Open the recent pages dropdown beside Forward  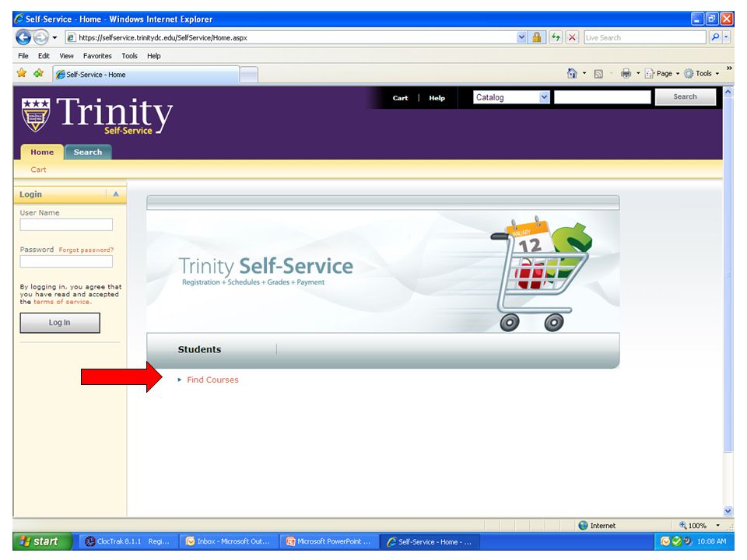pyautogui.click(x=54, y=37)
